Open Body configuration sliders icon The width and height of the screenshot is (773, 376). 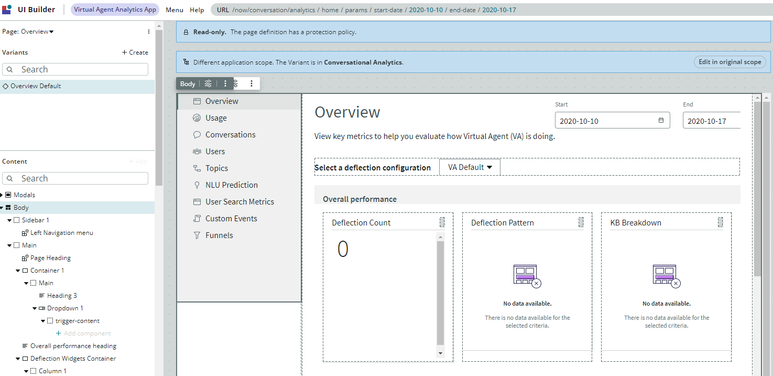click(x=208, y=84)
